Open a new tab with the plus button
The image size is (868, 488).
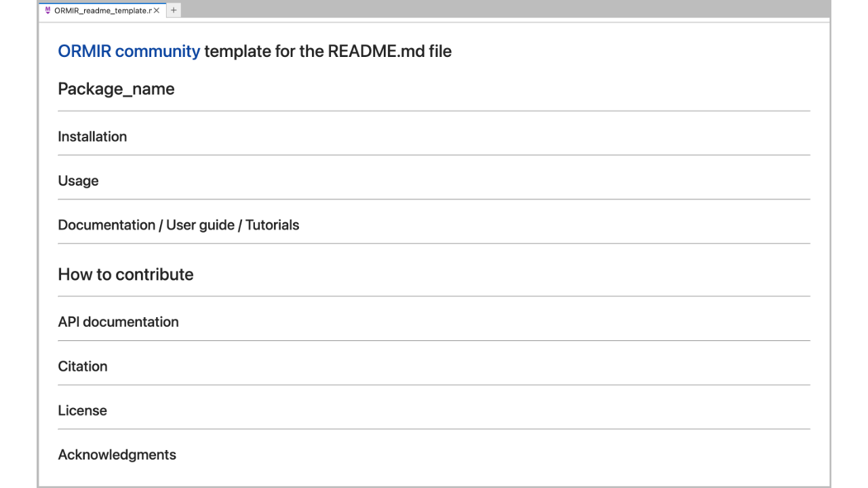coord(174,11)
